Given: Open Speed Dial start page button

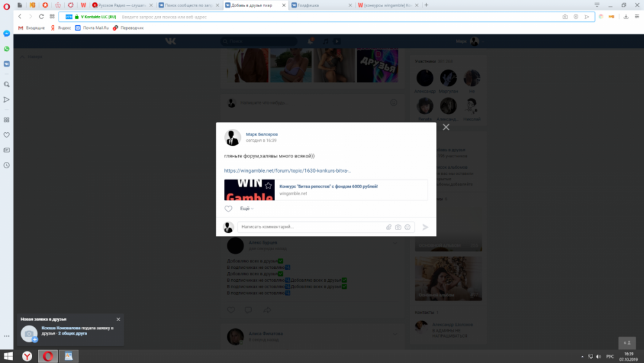Looking at the screenshot, I should point(52,17).
